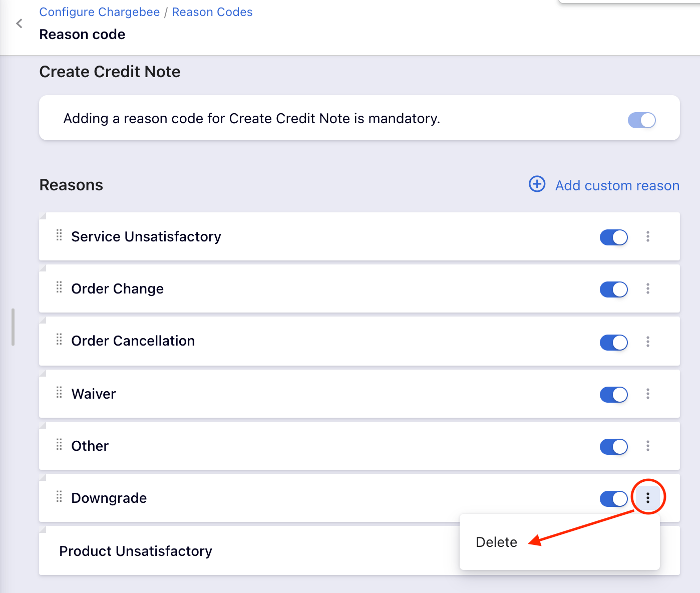Viewport: 700px width, 593px height.
Task: Open the three-dot menu for Order Change
Action: click(648, 289)
